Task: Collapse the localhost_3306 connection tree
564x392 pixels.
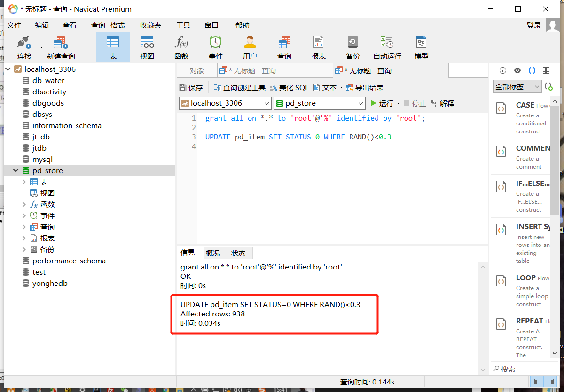Action: point(8,69)
